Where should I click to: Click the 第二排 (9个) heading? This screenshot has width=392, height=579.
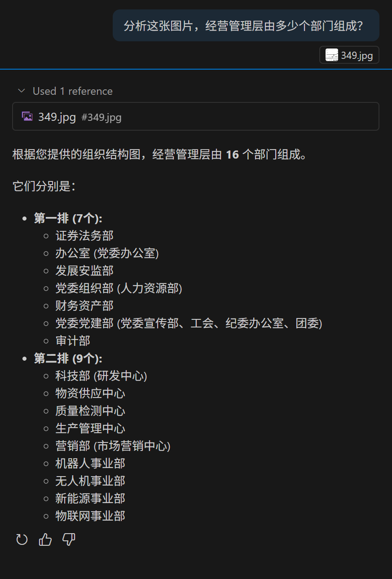click(68, 358)
